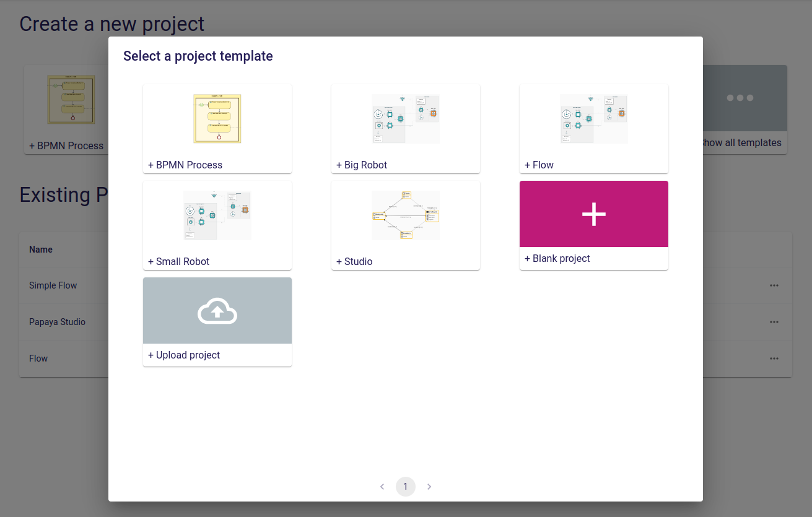Select page 1 in template pagination
Image resolution: width=812 pixels, height=517 pixels.
[406, 487]
